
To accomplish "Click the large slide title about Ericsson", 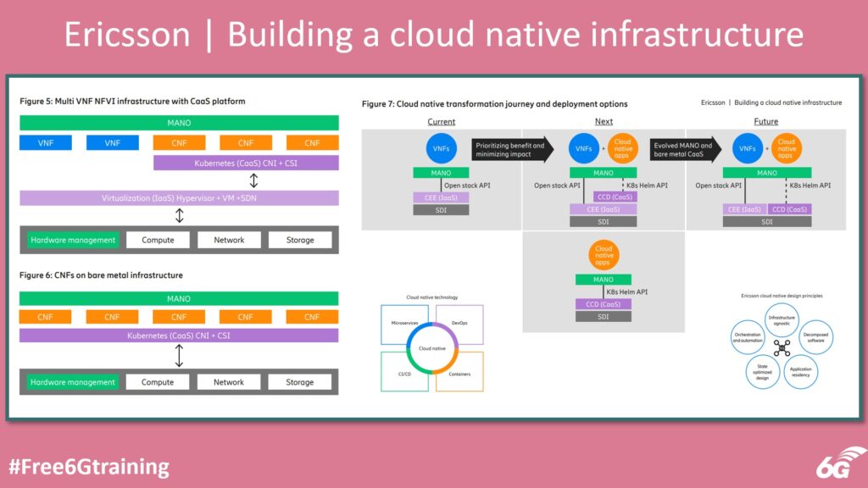I will (x=434, y=34).
